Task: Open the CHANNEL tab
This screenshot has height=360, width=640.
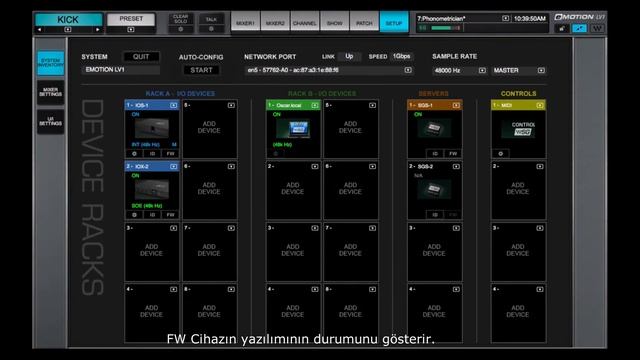Action: tap(305, 21)
